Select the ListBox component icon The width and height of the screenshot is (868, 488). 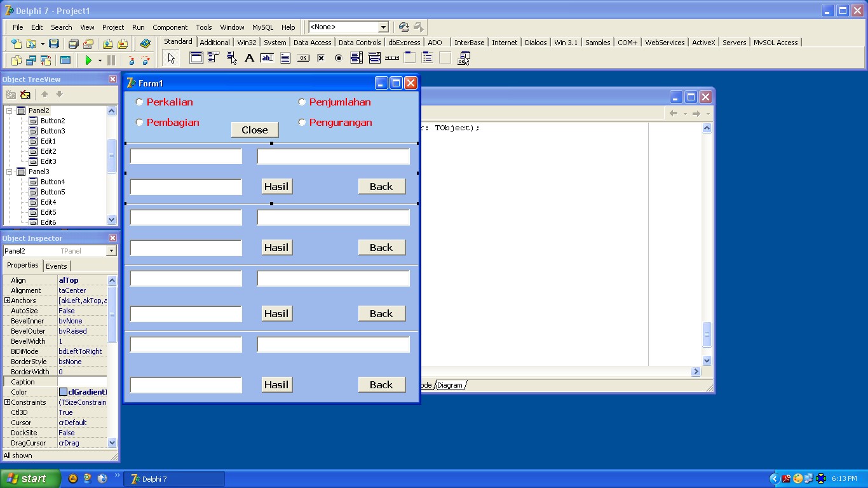pos(356,58)
